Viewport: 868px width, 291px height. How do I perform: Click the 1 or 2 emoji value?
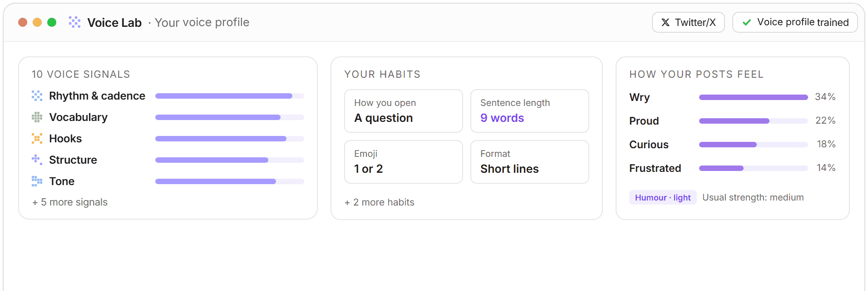pyautogui.click(x=369, y=169)
